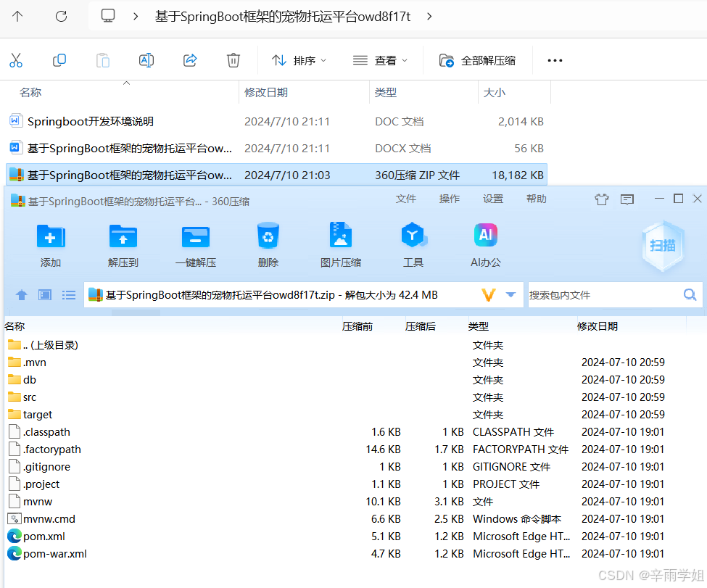Expand breadcrumb chevron after folder name
This screenshot has height=588, width=707.
pyautogui.click(x=429, y=17)
